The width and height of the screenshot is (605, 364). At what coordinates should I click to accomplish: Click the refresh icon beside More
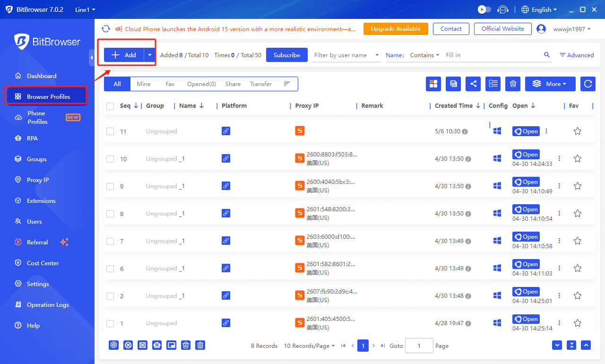coord(588,84)
